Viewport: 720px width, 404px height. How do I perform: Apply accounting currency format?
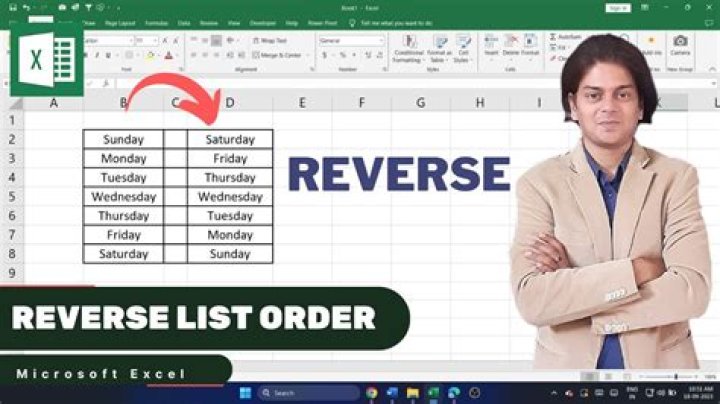[x=325, y=55]
